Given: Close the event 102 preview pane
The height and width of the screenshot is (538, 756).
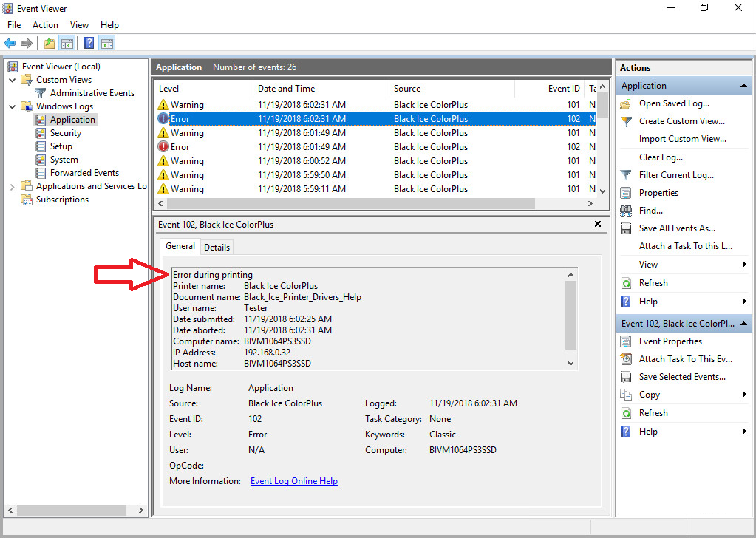Looking at the screenshot, I should pyautogui.click(x=597, y=224).
